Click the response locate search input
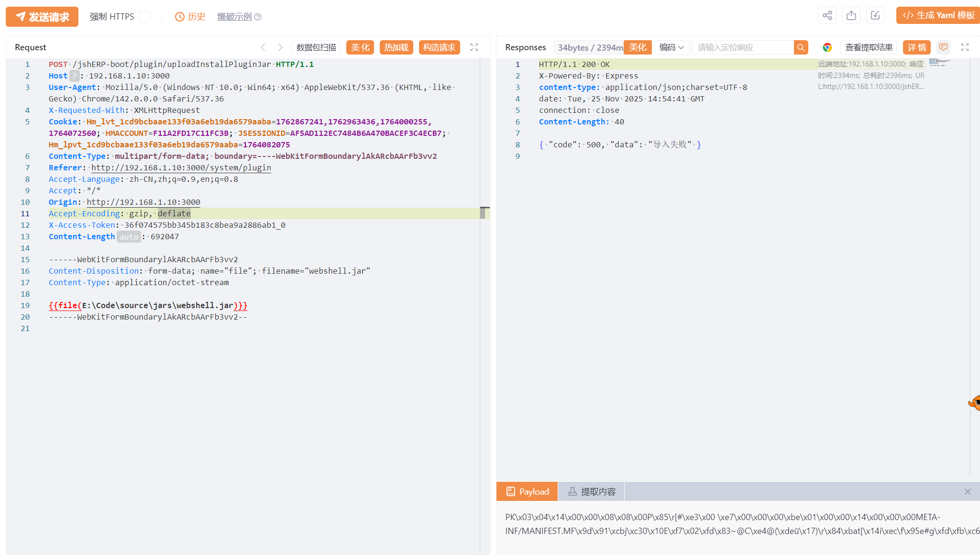The width and height of the screenshot is (980, 555). click(742, 47)
